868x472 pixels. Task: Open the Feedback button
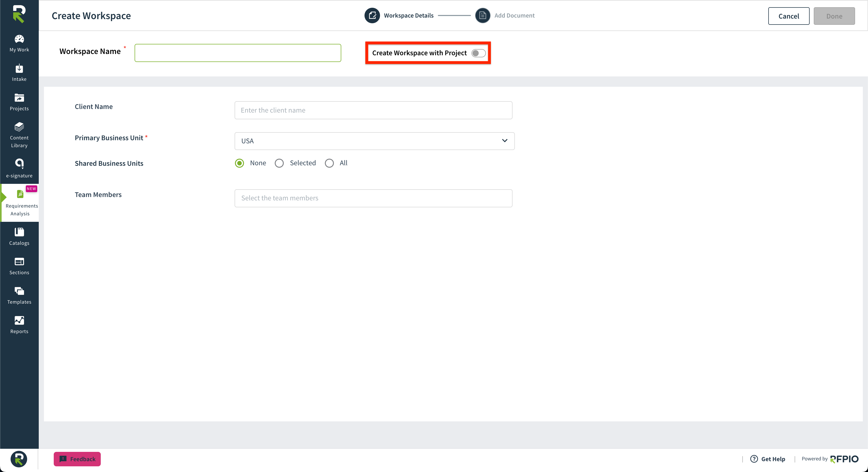pyautogui.click(x=77, y=459)
